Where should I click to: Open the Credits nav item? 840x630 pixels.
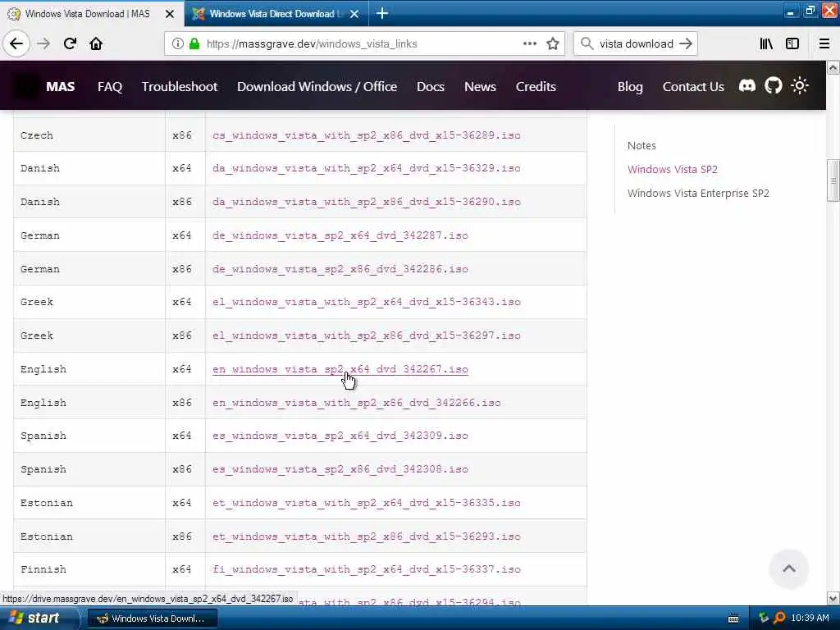point(536,86)
